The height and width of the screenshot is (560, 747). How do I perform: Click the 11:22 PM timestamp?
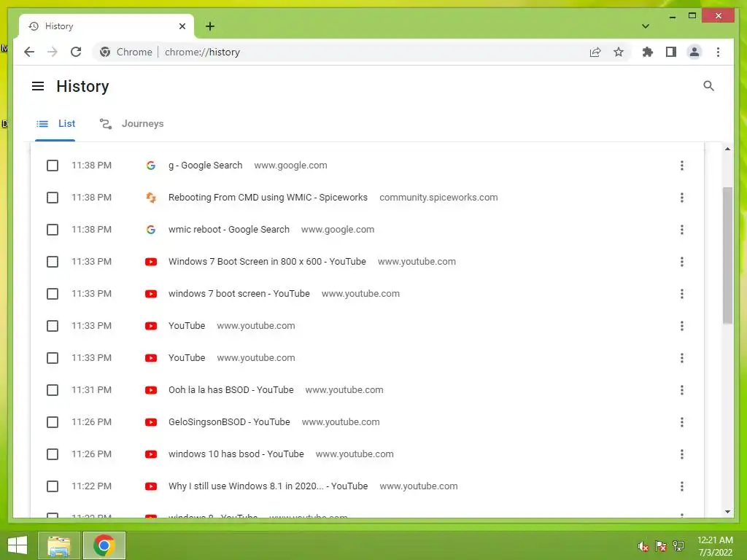[91, 486]
